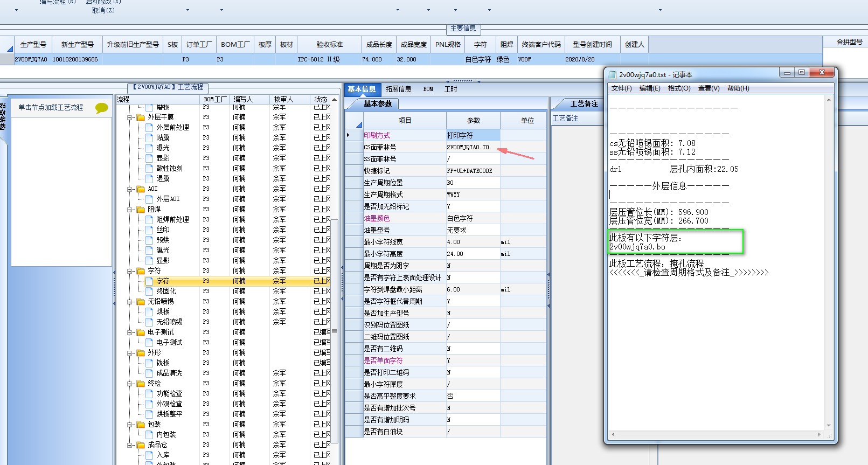This screenshot has width=868, height=465.
Task: Click the yellow speech bubble icon
Action: click(x=101, y=108)
